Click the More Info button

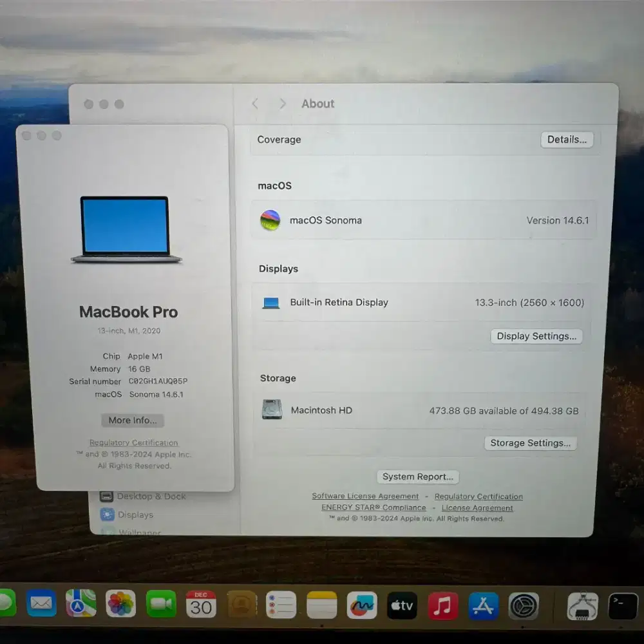tap(132, 420)
